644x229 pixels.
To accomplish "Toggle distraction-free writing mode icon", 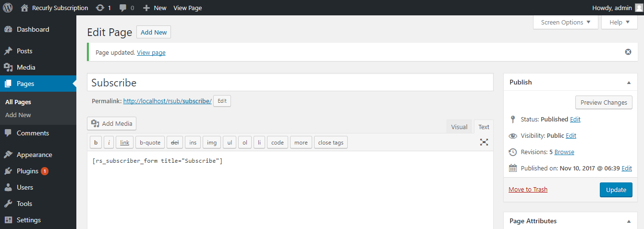I will [x=484, y=142].
